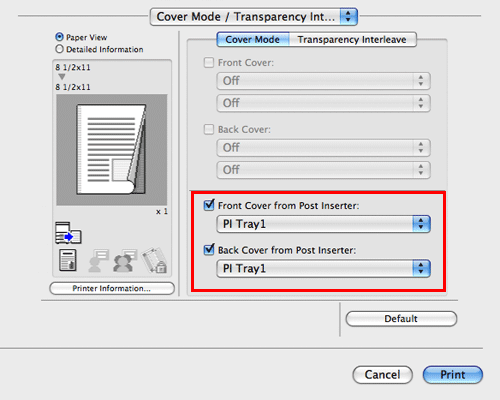Click the lower '8 1/2x11' paper size text
Screen dimensions: 500x400
[73, 87]
